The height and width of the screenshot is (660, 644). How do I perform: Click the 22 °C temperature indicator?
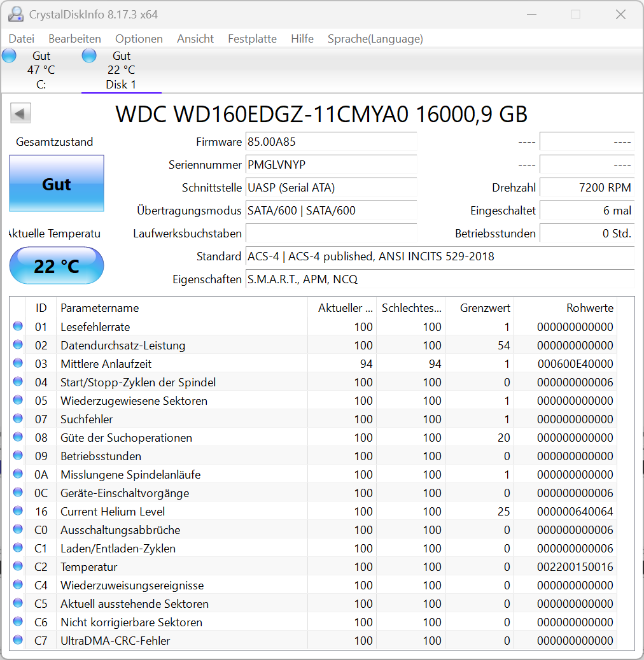(56, 265)
